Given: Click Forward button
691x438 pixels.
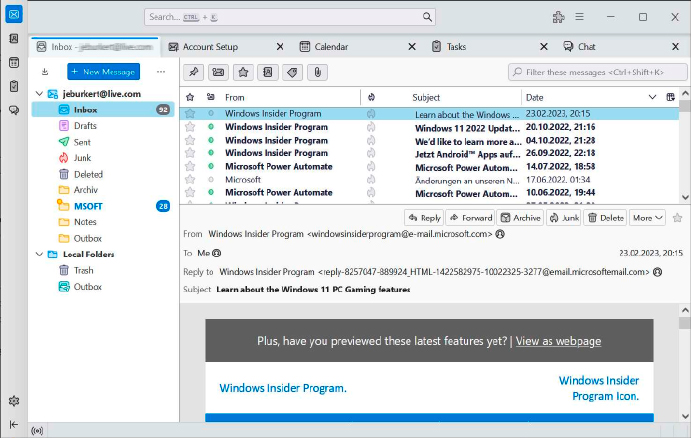Looking at the screenshot, I should [x=471, y=218].
